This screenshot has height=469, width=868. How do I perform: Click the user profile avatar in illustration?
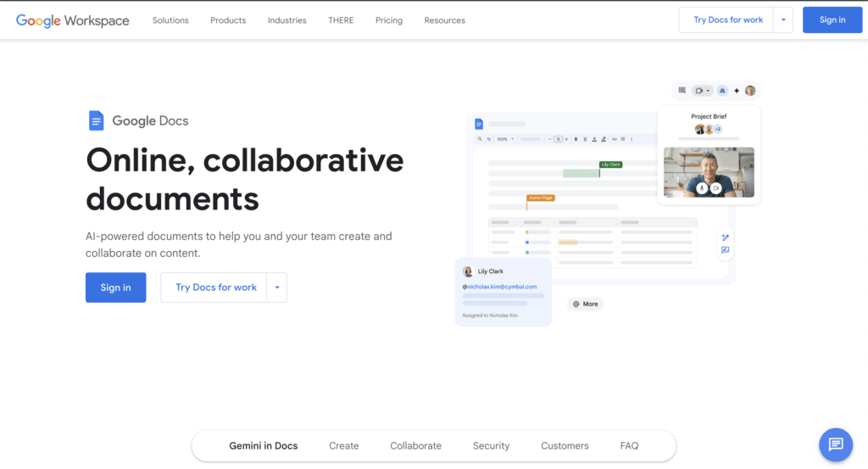(x=750, y=91)
